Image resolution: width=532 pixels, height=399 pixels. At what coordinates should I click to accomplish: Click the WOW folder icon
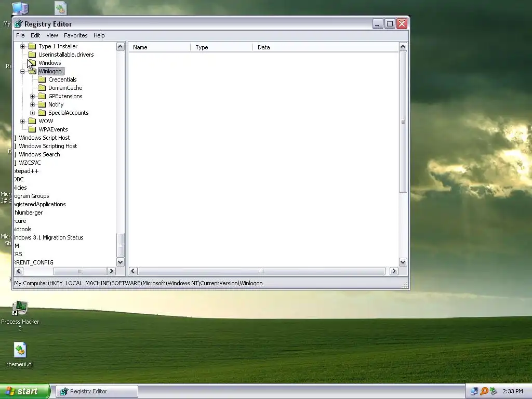point(32,121)
